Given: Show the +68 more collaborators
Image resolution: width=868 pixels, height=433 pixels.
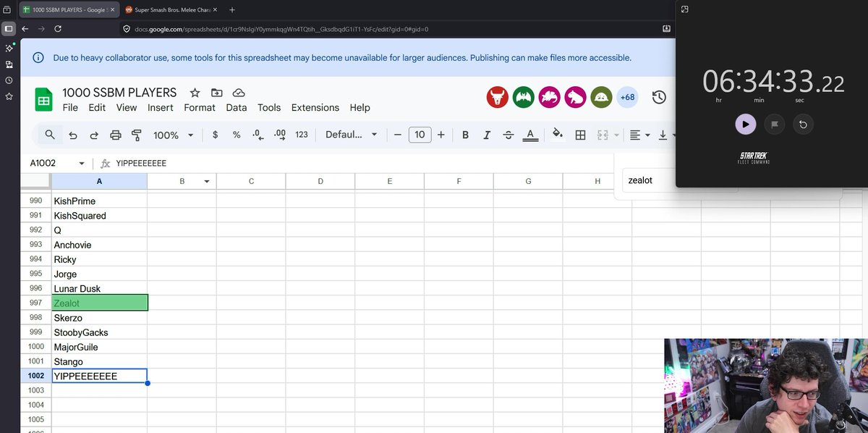Looking at the screenshot, I should coord(627,97).
